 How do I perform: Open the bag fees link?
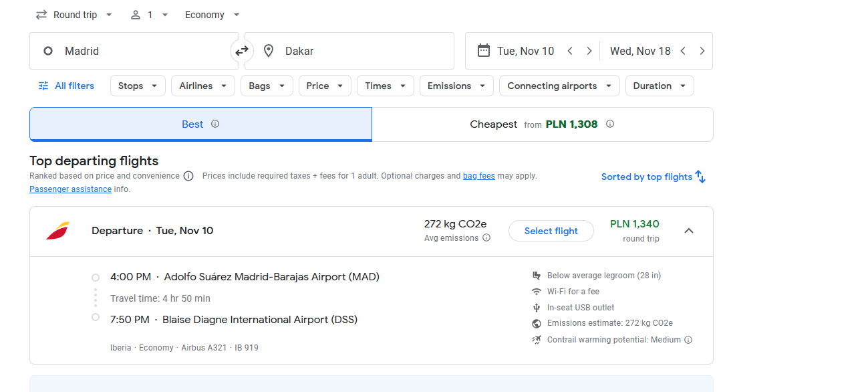point(479,176)
